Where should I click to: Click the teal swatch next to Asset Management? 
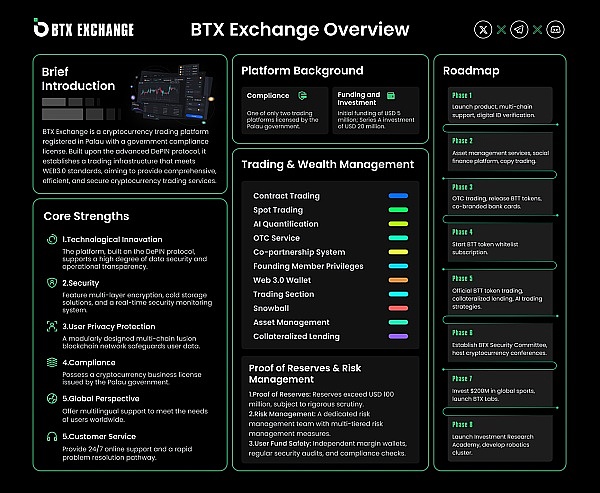click(398, 322)
